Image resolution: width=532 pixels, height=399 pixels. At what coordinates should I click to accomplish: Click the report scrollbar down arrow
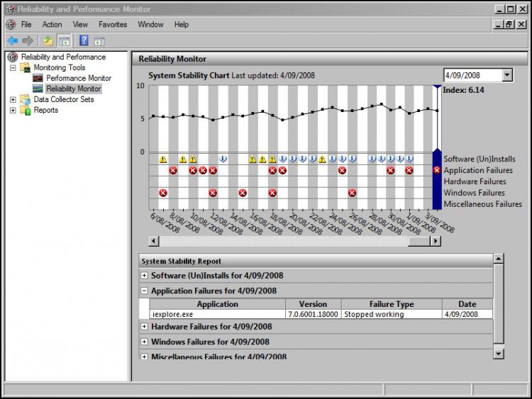click(499, 354)
